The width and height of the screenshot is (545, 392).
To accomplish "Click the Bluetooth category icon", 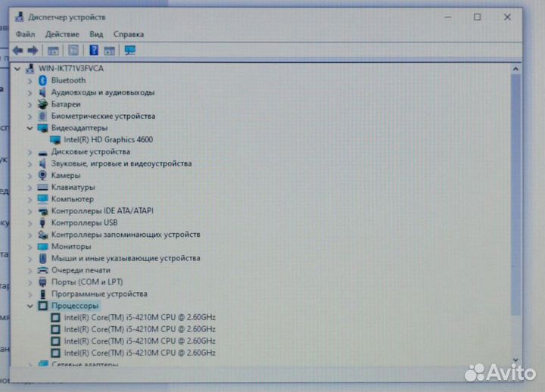I will point(42,81).
